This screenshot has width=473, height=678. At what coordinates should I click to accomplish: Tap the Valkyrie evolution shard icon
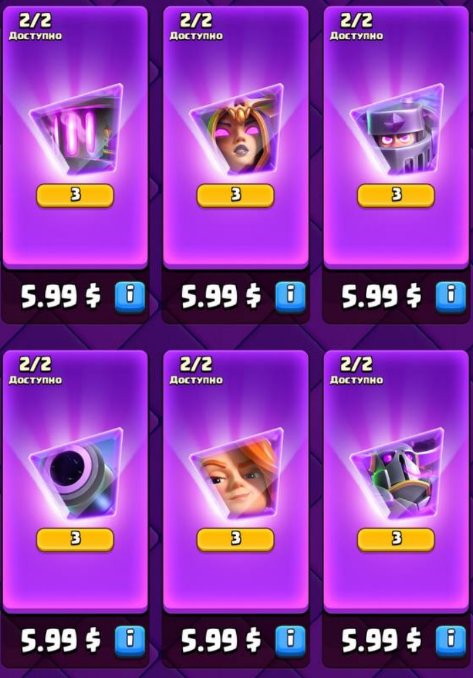click(237, 475)
